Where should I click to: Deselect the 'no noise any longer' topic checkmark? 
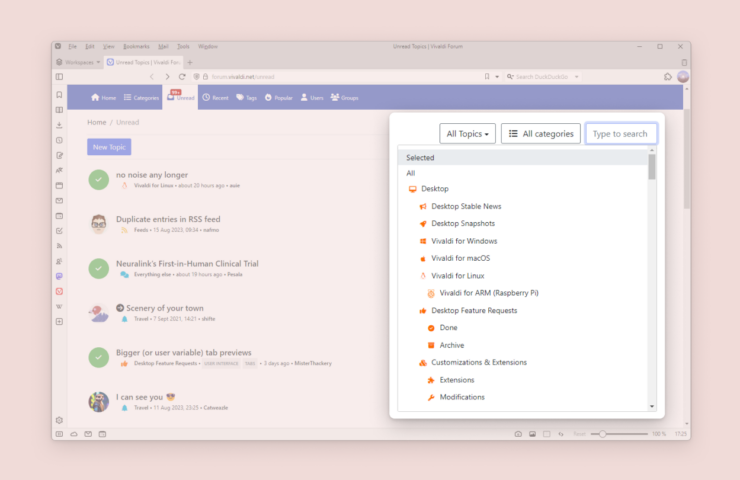pyautogui.click(x=99, y=180)
